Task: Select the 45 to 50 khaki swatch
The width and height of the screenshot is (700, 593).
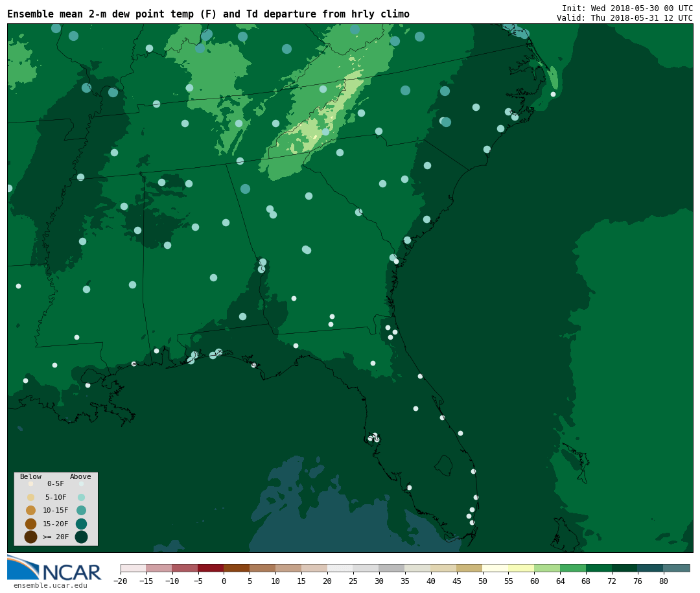Action: 470,568
